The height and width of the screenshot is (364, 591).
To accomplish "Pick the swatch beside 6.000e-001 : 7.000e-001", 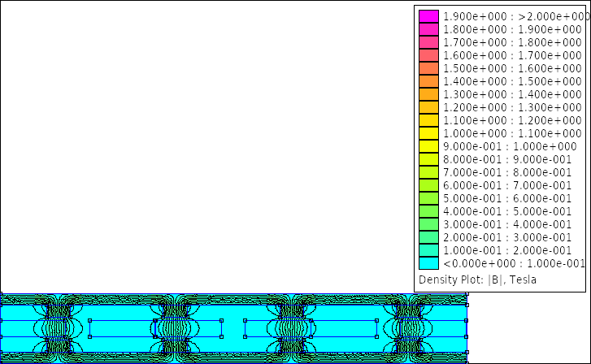I will tap(428, 185).
